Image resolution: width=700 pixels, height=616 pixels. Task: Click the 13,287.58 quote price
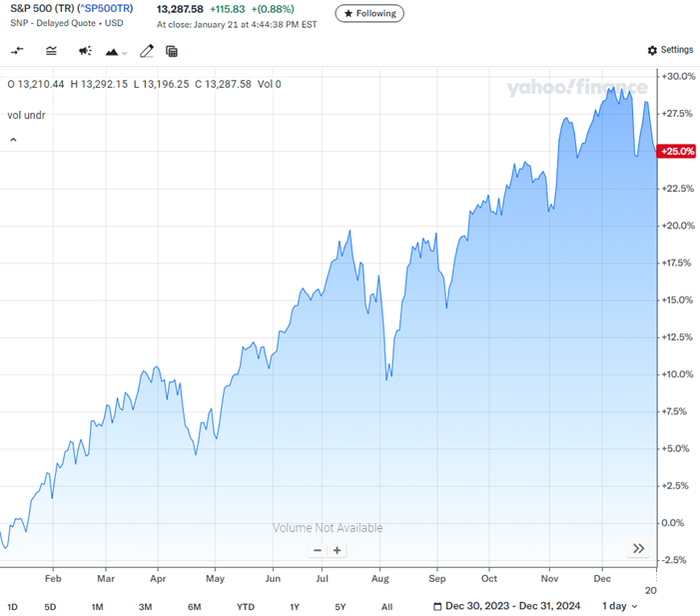click(x=180, y=9)
